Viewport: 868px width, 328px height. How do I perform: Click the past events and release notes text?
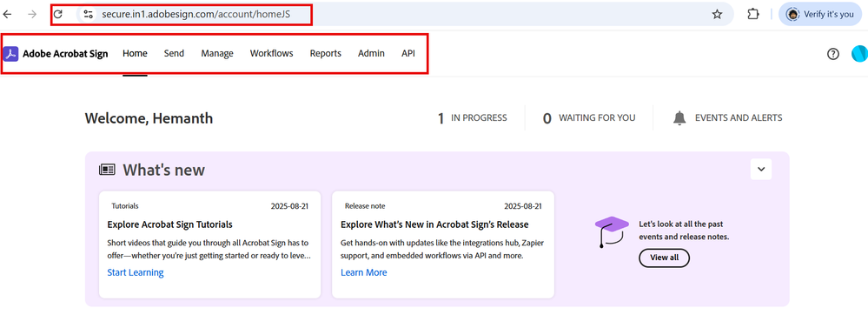[x=684, y=231]
